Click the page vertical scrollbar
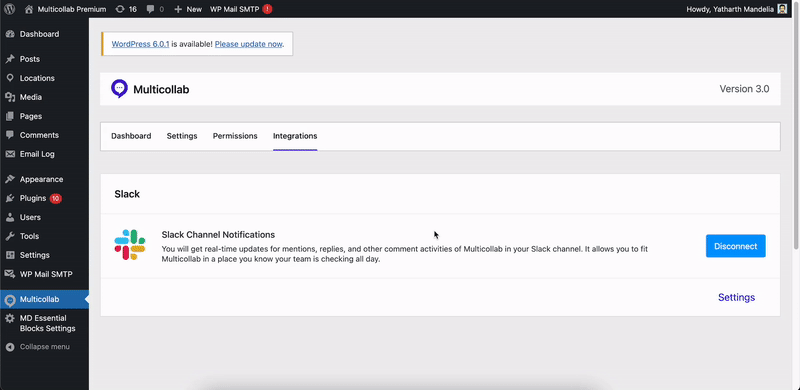The image size is (800, 390). (796, 134)
